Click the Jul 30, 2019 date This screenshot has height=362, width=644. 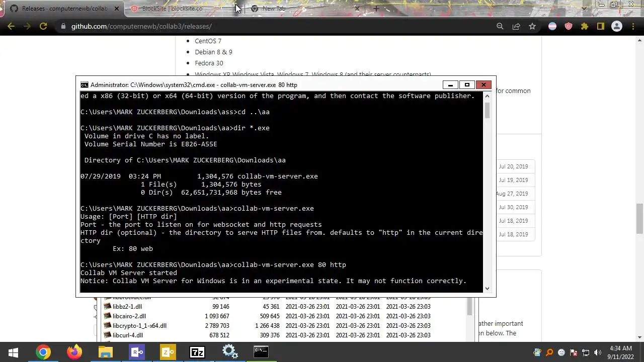[x=513, y=207]
